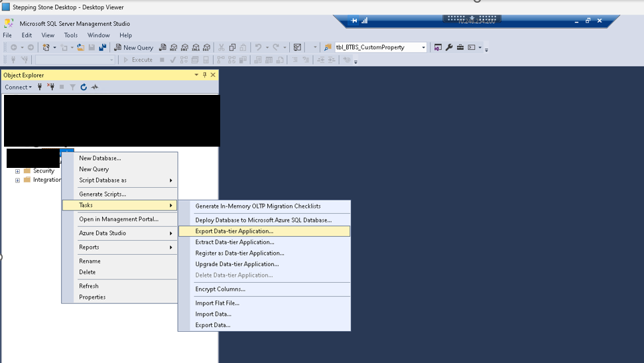Click the Command Window icon
This screenshot has width=644, height=363.
pos(472,47)
